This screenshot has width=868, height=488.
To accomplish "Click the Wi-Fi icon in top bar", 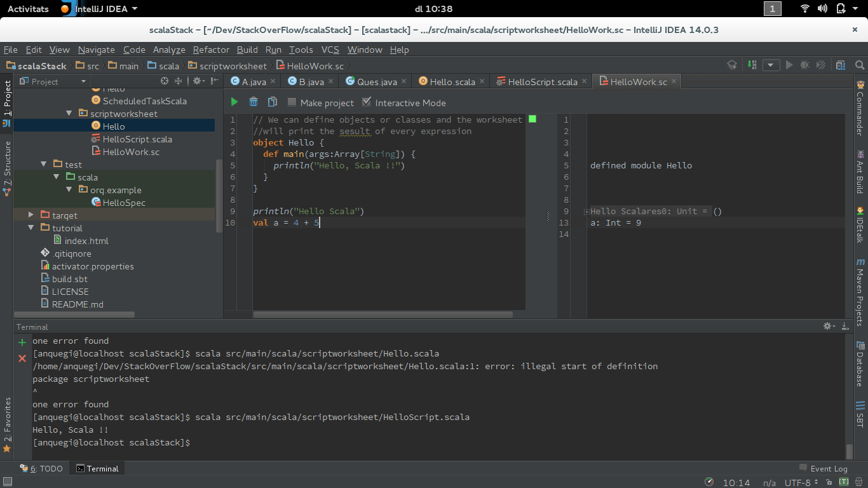I will pyautogui.click(x=805, y=8).
